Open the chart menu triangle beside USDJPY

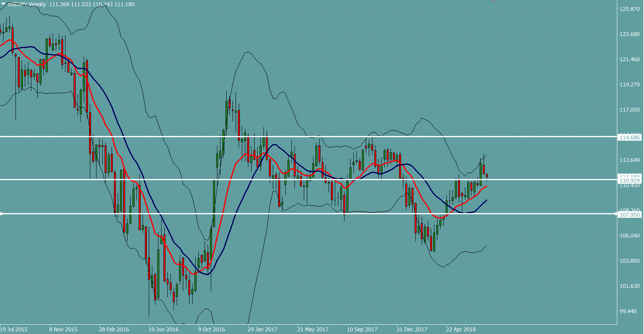[x=3, y=4]
